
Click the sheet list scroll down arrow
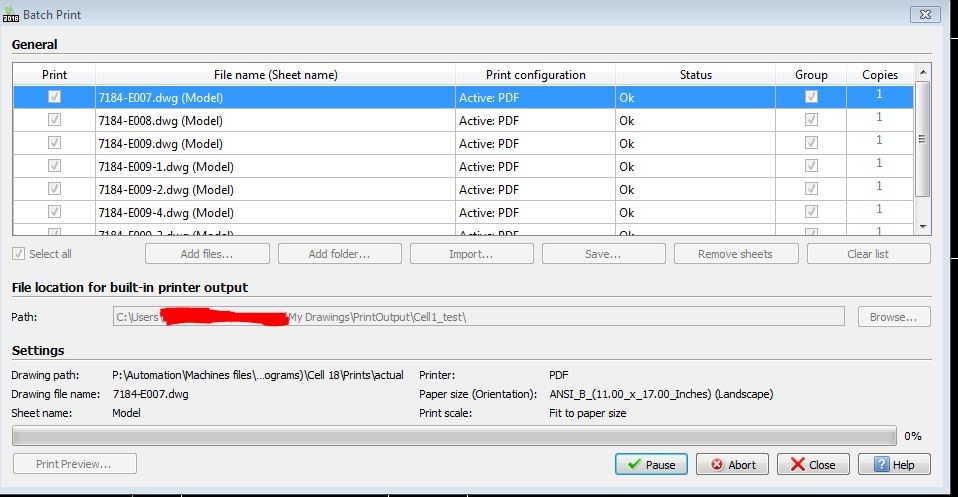click(923, 227)
